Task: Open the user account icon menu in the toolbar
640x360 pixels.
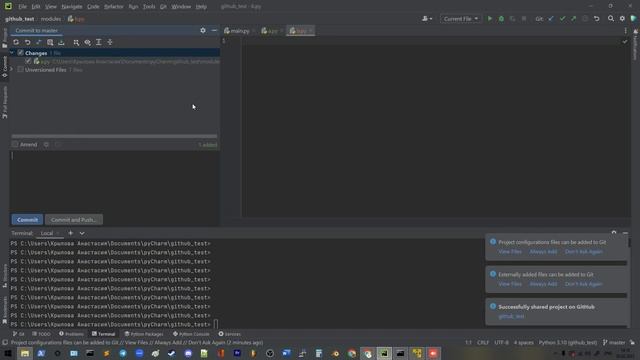Action: point(427,19)
